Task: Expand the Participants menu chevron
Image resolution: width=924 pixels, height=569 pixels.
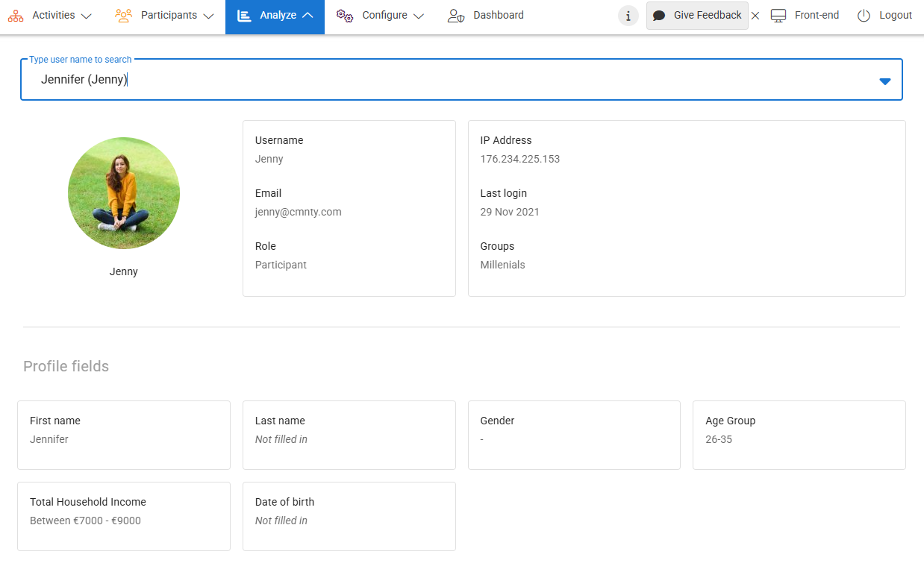Action: coord(208,16)
